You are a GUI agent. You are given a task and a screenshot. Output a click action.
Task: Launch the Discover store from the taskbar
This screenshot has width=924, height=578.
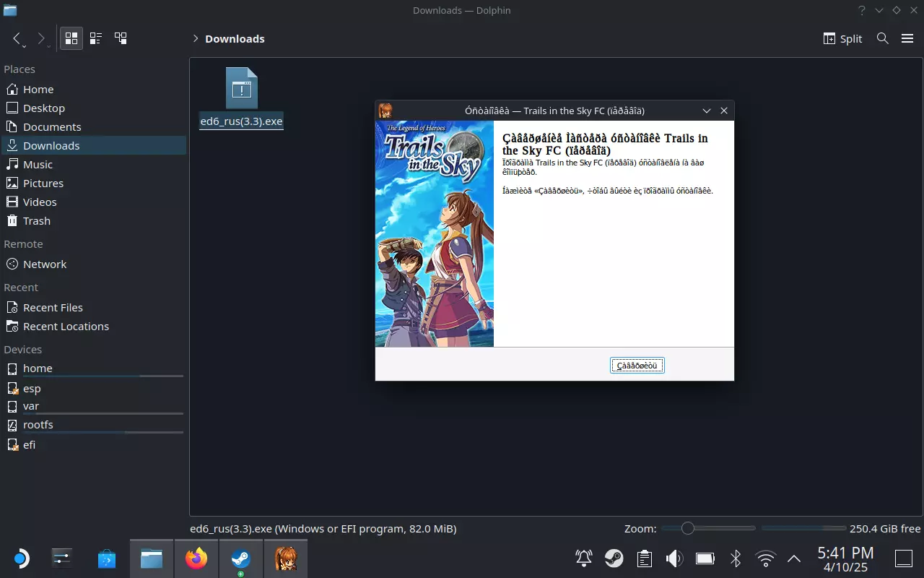[107, 558]
